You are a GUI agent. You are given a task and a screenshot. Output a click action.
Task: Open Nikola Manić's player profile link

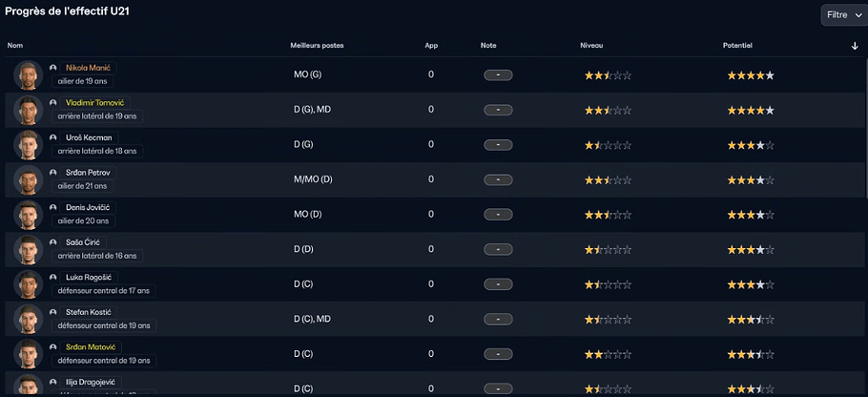click(89, 68)
